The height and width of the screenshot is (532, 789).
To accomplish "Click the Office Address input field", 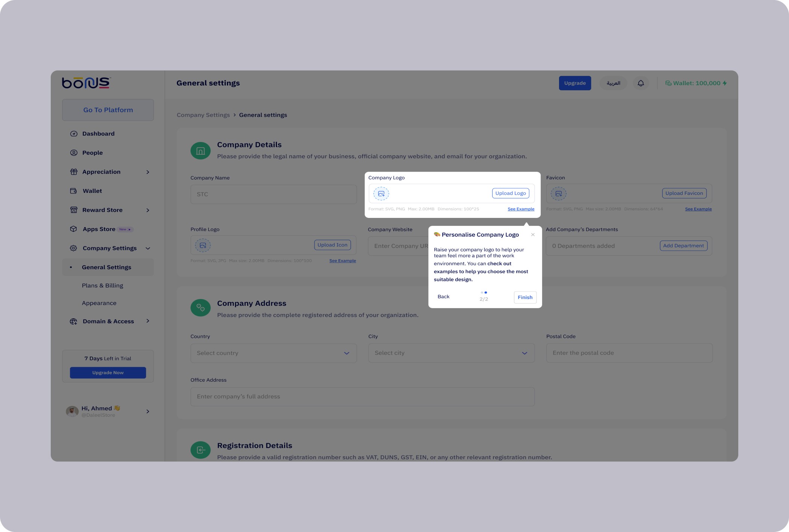I will pos(362,397).
